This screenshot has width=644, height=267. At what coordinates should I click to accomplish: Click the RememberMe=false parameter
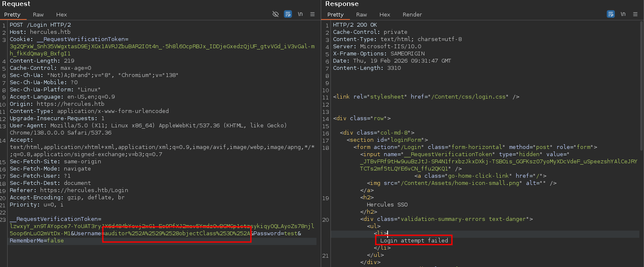37,241
